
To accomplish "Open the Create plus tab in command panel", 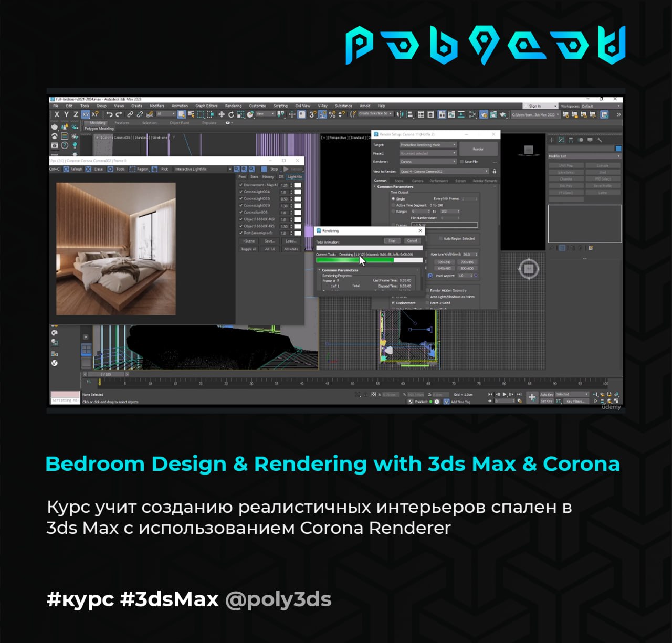I will 552,140.
